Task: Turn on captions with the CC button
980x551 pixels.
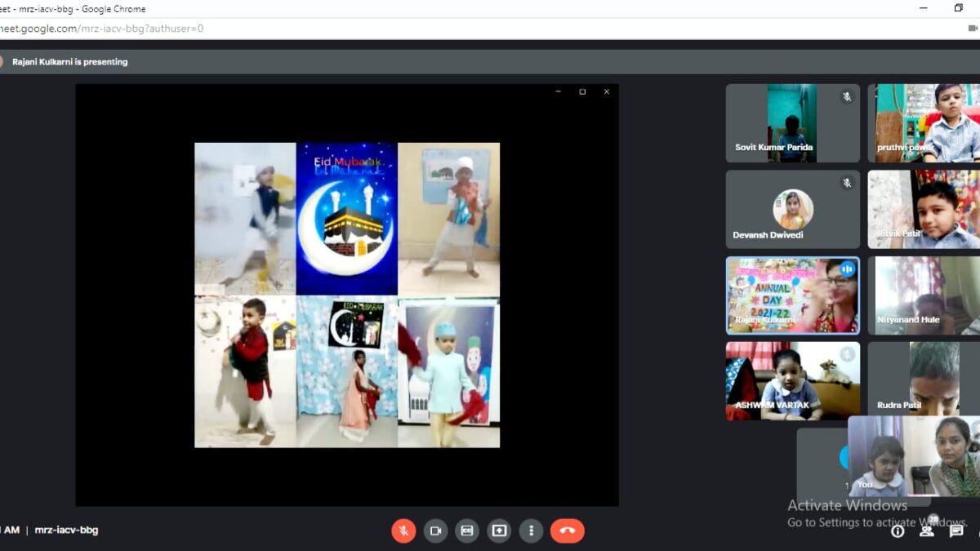Action: click(467, 531)
